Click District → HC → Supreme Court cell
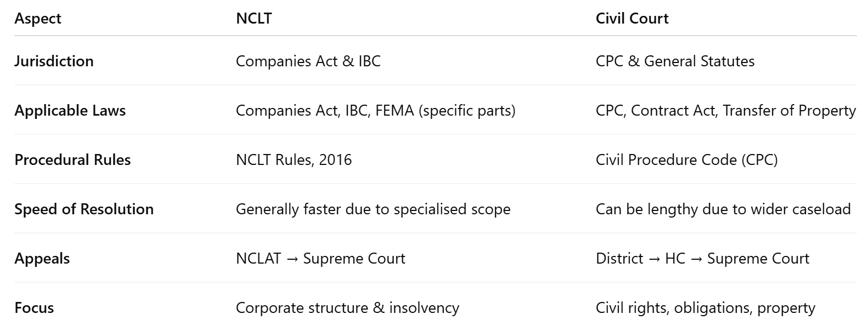The image size is (868, 331). pyautogui.click(x=702, y=259)
